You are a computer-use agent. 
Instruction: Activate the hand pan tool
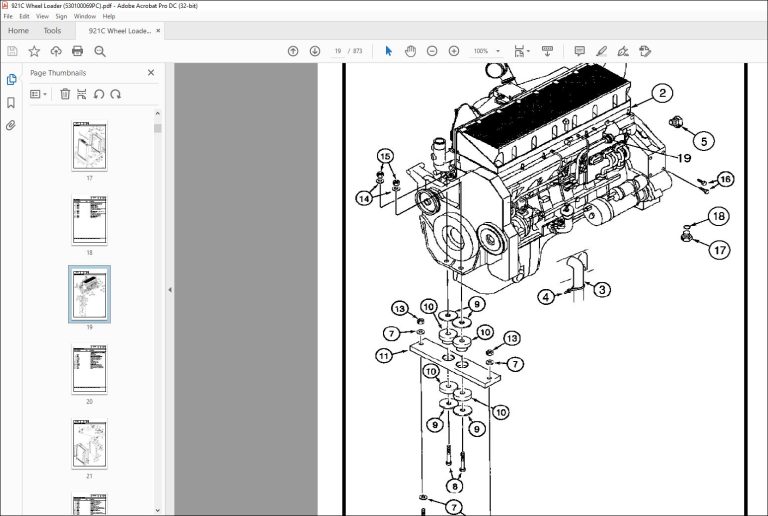coord(410,51)
